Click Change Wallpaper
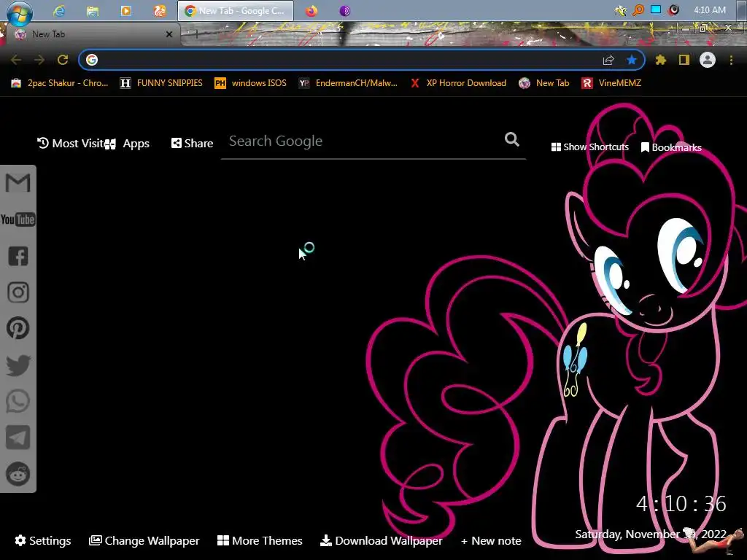Viewport: 747px width, 560px height. tap(144, 540)
